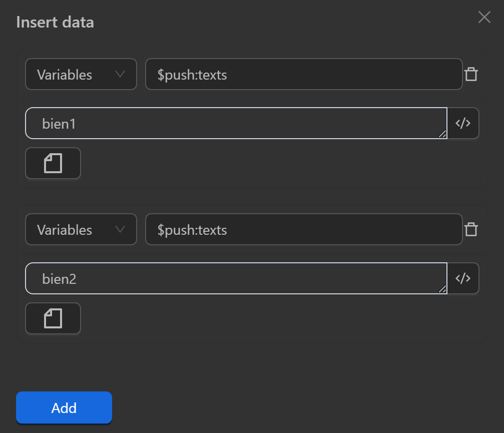The width and height of the screenshot is (504, 433).
Task: Click the page icon below the bien2 field
Action: (53, 318)
